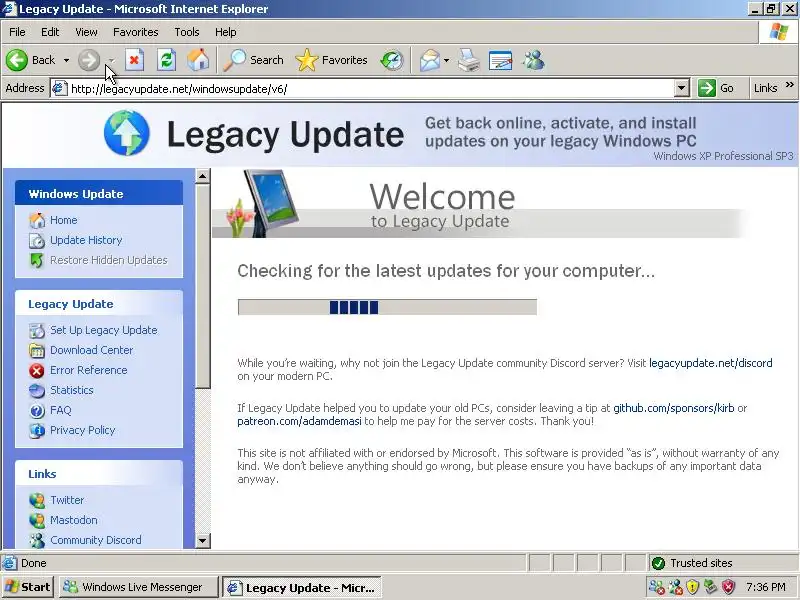Viewport: 800px width, 600px height.
Task: Open the legacyupdate.net/discord link
Action: [x=711, y=363]
